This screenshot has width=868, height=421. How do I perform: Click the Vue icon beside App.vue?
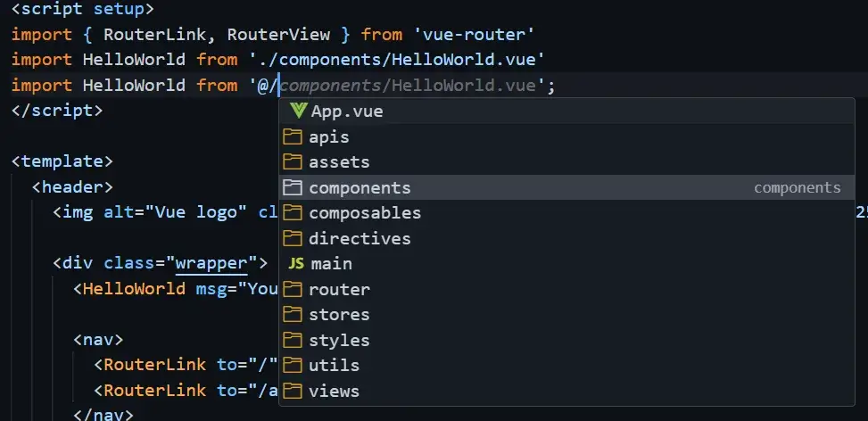298,111
